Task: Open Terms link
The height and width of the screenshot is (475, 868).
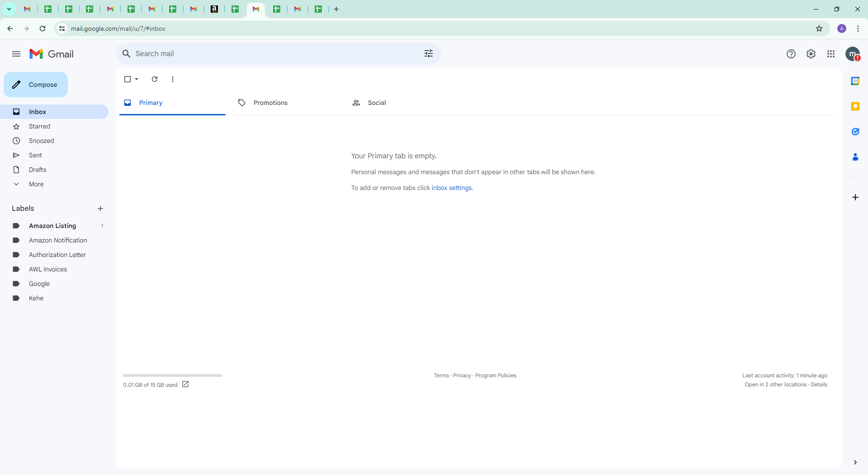Action: click(441, 375)
